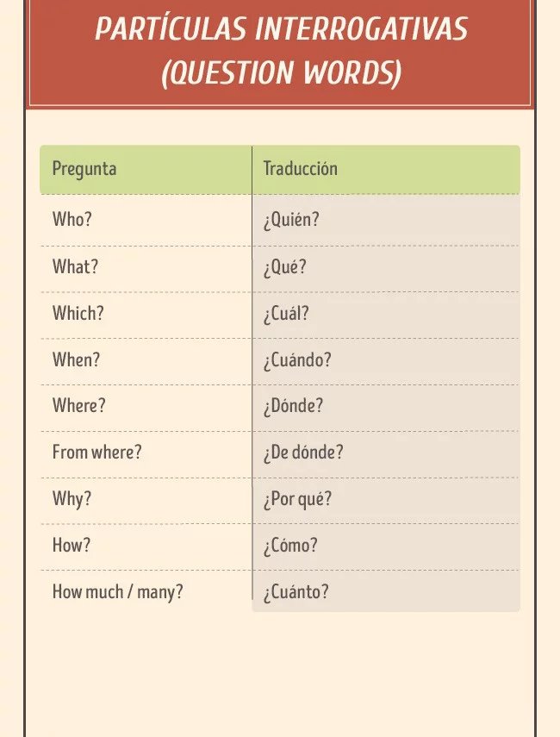Image resolution: width=560 pixels, height=737 pixels.
Task: Click the ¿Qué? translation
Action: (284, 267)
